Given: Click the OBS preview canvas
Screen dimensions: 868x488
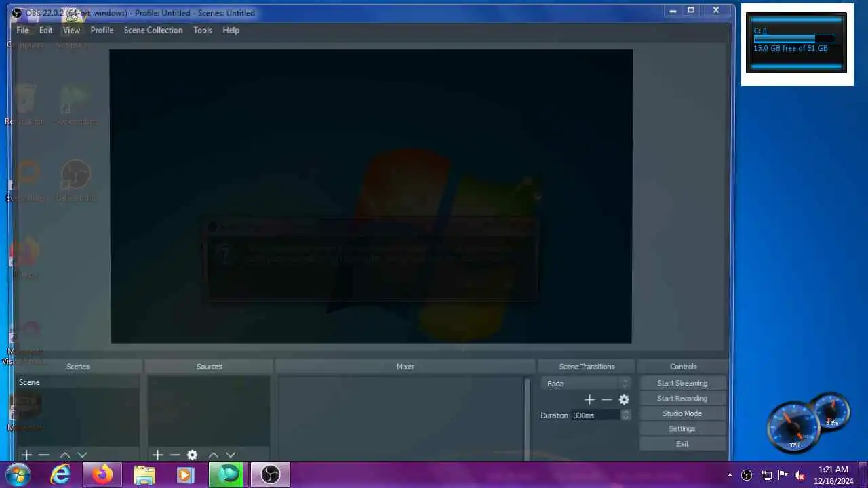Looking at the screenshot, I should [371, 197].
